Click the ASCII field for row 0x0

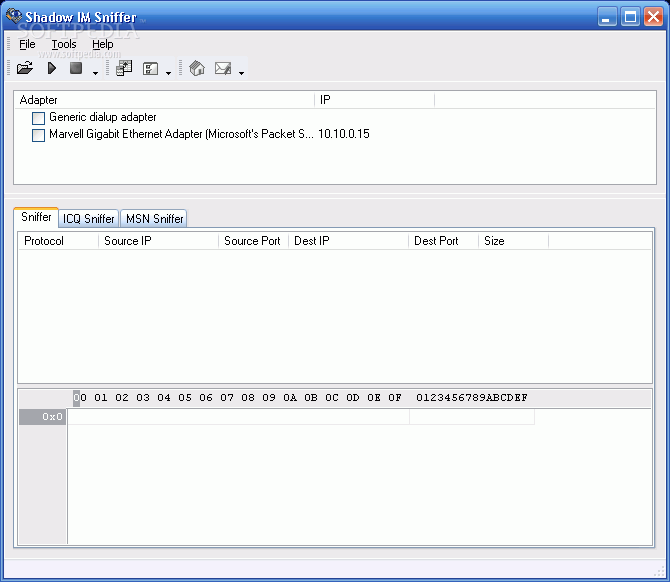pyautogui.click(x=472, y=417)
